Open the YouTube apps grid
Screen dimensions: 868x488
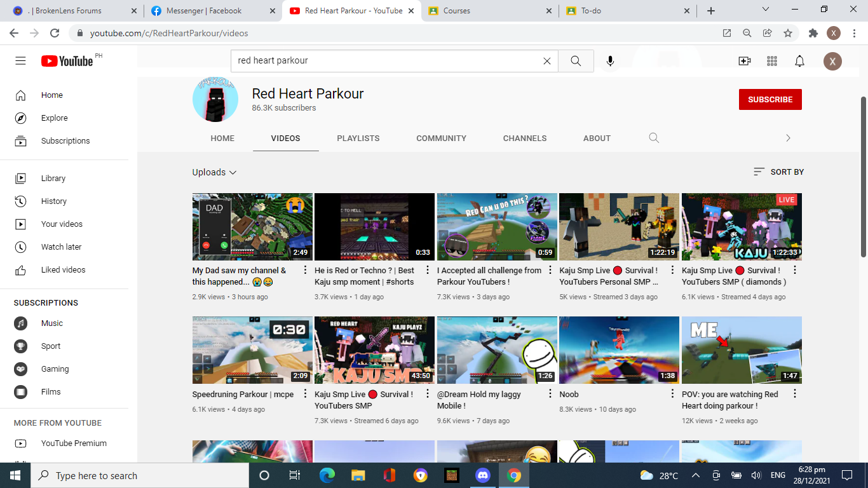point(772,61)
